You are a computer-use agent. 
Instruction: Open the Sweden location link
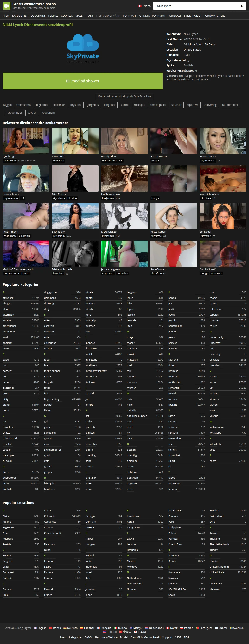[x=214, y=510]
